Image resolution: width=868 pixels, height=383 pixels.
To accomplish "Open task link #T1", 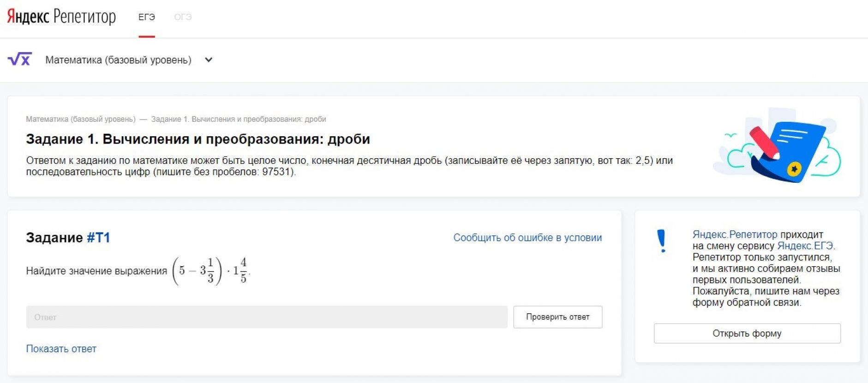I will pyautogui.click(x=98, y=238).
